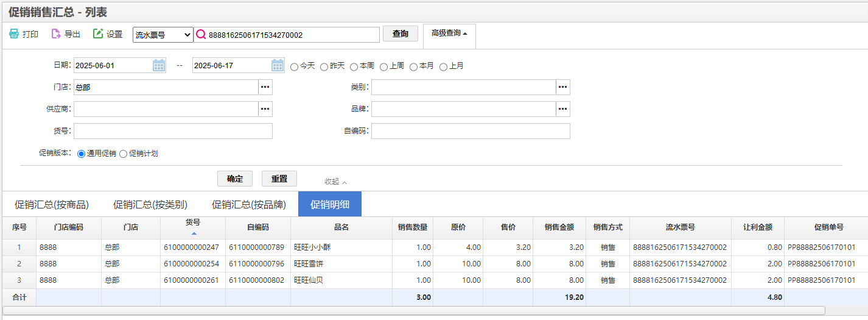This screenshot has height=320, width=868.
Task: Open the start date calendar picker
Action: click(x=159, y=65)
